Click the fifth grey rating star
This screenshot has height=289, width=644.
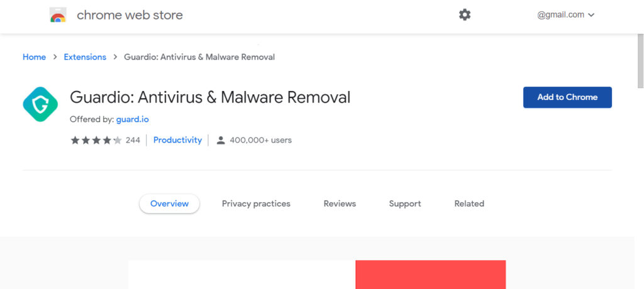coord(118,140)
